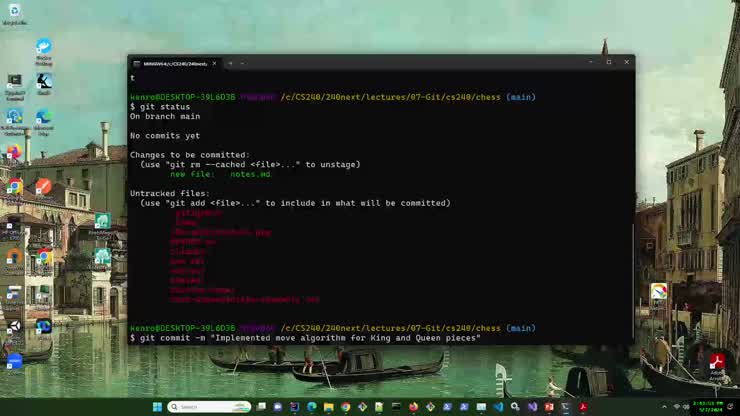
Task: Click the "On branch main" output line
Action: coord(165,116)
